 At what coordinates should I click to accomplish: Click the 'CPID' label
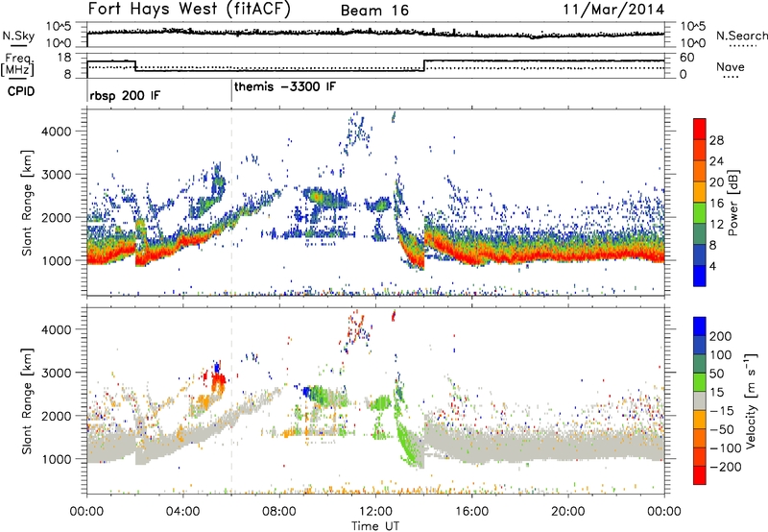(x=21, y=91)
